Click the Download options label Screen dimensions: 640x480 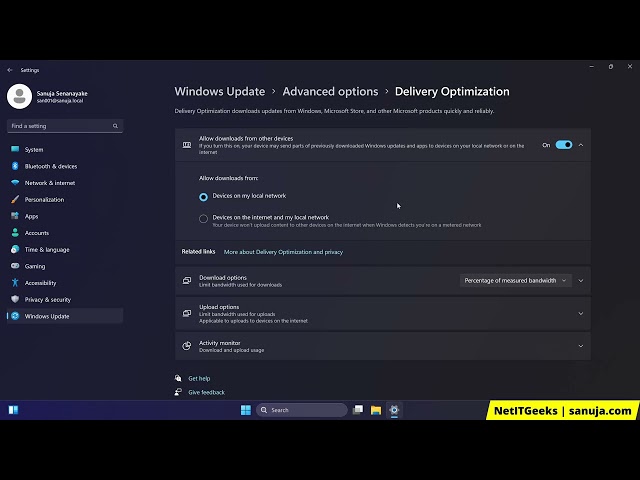coord(223,278)
